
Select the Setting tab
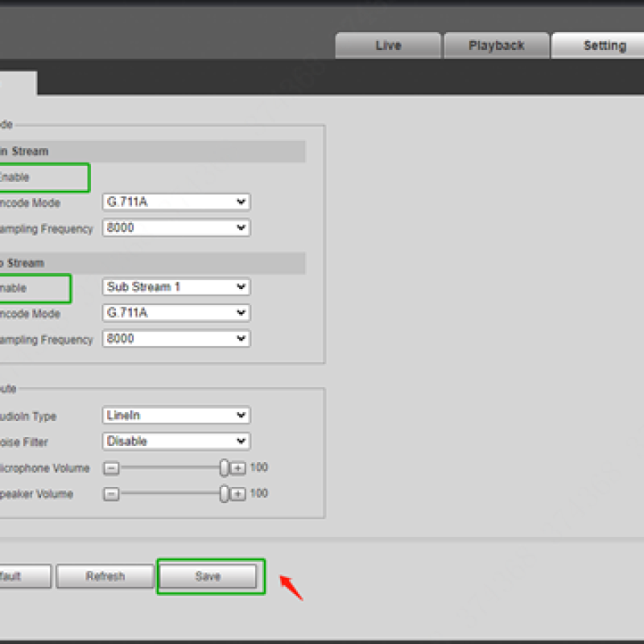(604, 46)
